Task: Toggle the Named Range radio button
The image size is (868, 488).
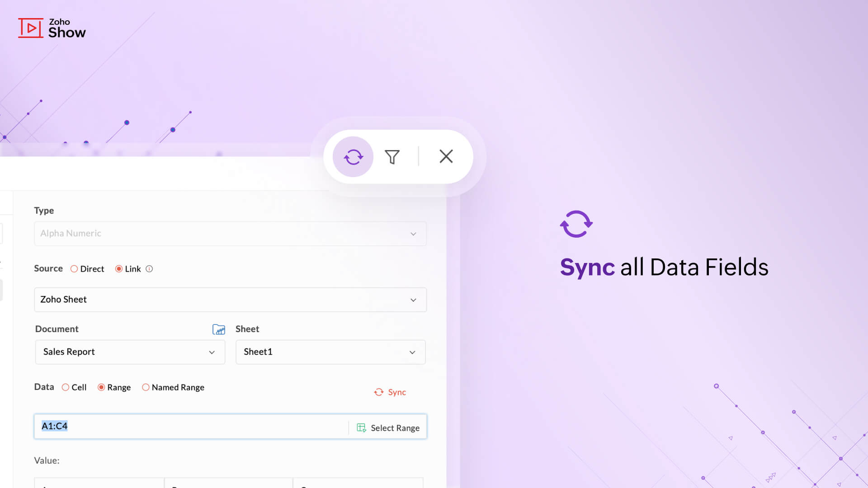Action: coord(146,387)
